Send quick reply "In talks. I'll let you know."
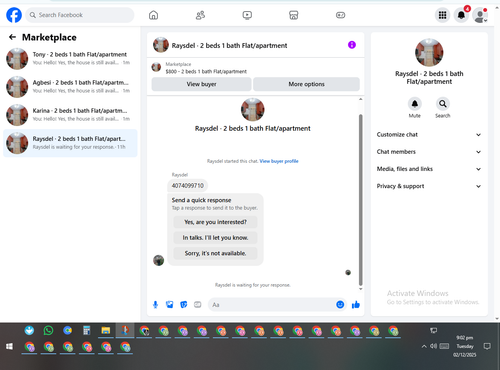Image resolution: width=500 pixels, height=370 pixels. 215,238
